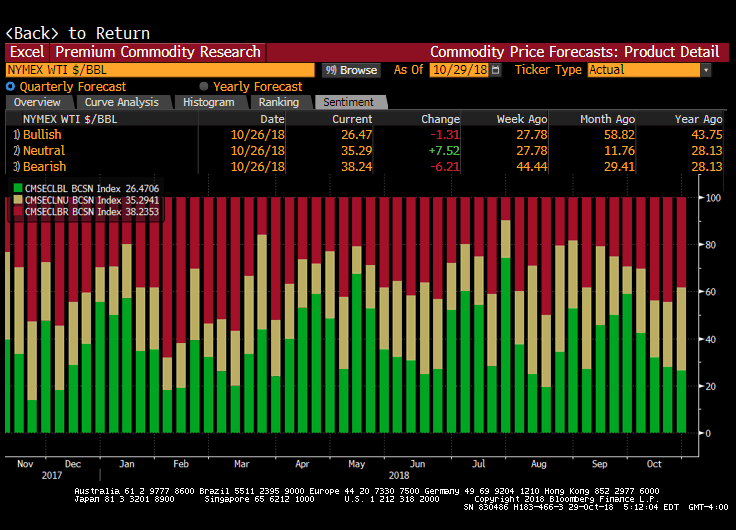The width and height of the screenshot is (736, 530).
Task: Click the Change column header
Action: 440,119
